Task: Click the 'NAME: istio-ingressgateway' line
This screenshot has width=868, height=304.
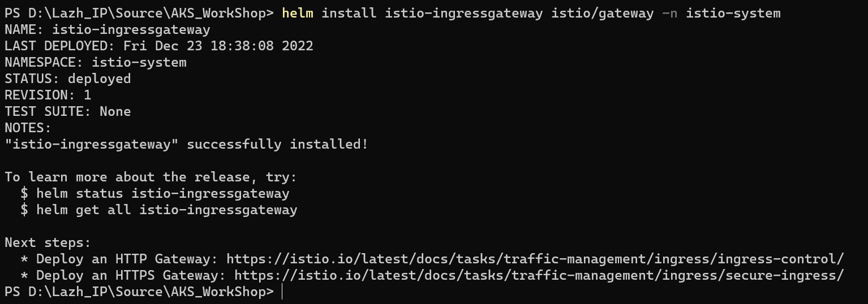Action: click(x=108, y=29)
